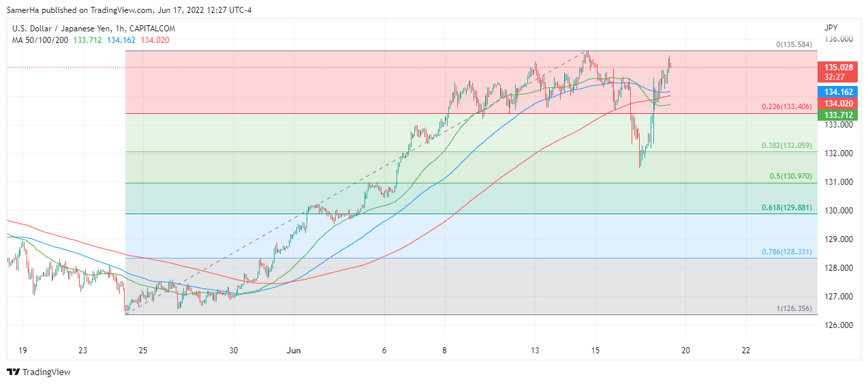Click red 134.020 value in the MA legend
The height and width of the screenshot is (384, 868).
[156, 40]
